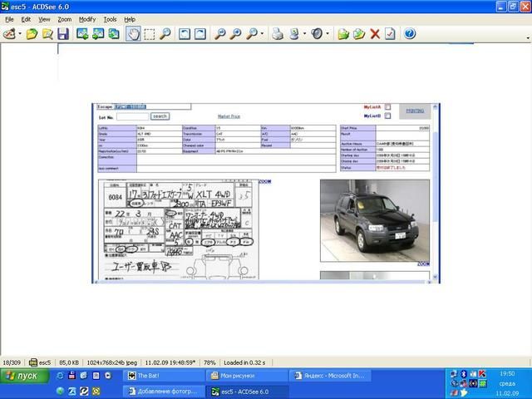The height and width of the screenshot is (399, 532).
Task: Go to the next image
Action: (x=98, y=33)
